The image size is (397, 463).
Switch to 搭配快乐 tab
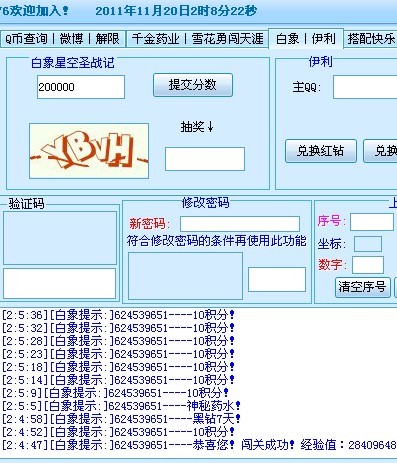(x=371, y=39)
